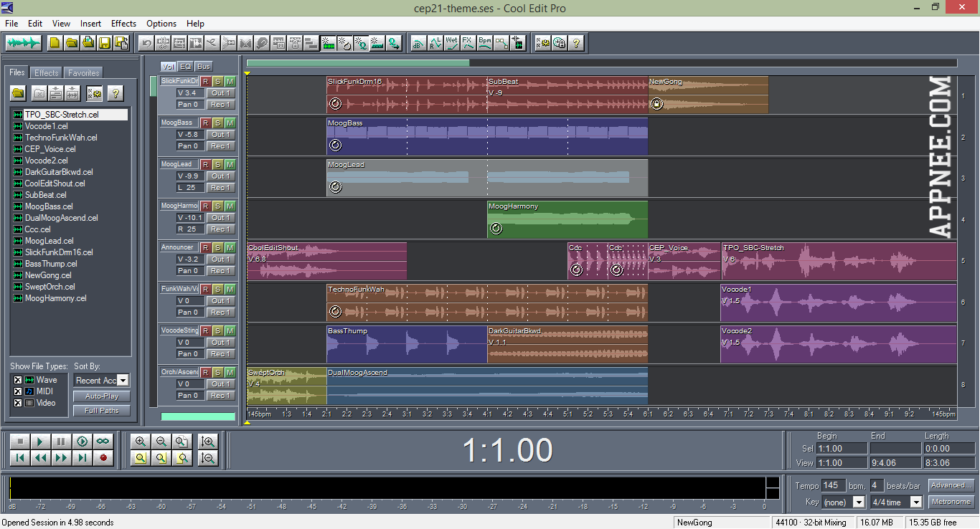Click the red Record button
The width and height of the screenshot is (980, 529).
click(x=103, y=457)
